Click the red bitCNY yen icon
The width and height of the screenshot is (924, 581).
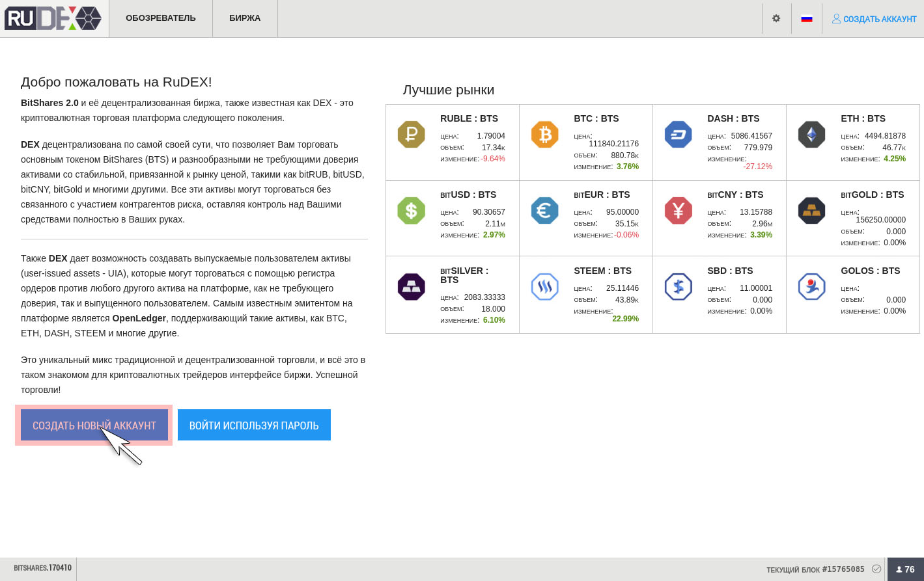click(x=678, y=211)
